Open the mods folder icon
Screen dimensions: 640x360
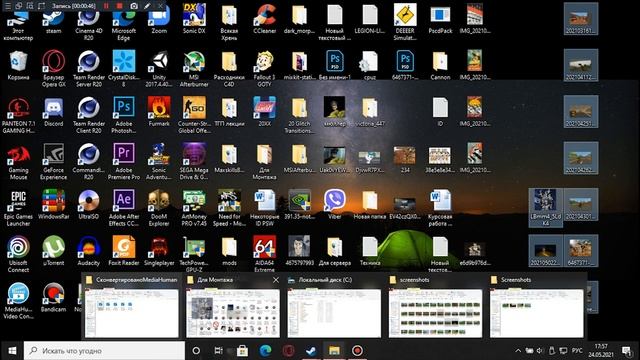(x=229, y=251)
